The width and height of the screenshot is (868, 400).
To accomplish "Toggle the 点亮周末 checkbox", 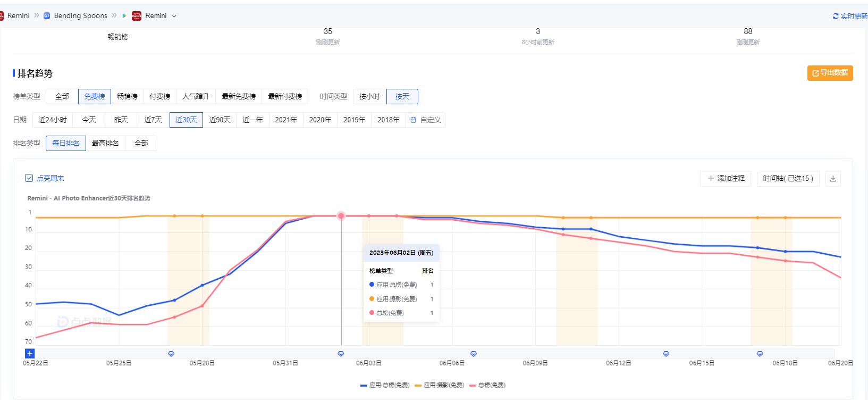I will click(29, 178).
